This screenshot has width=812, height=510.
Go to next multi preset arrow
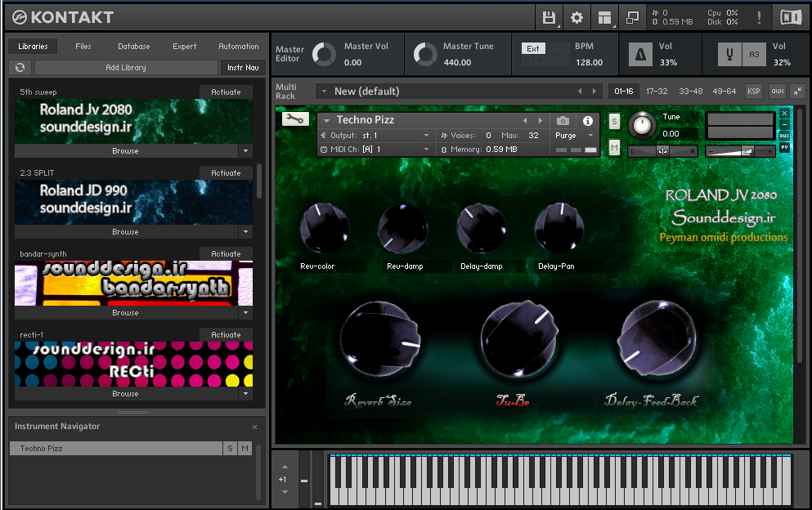coord(594,91)
